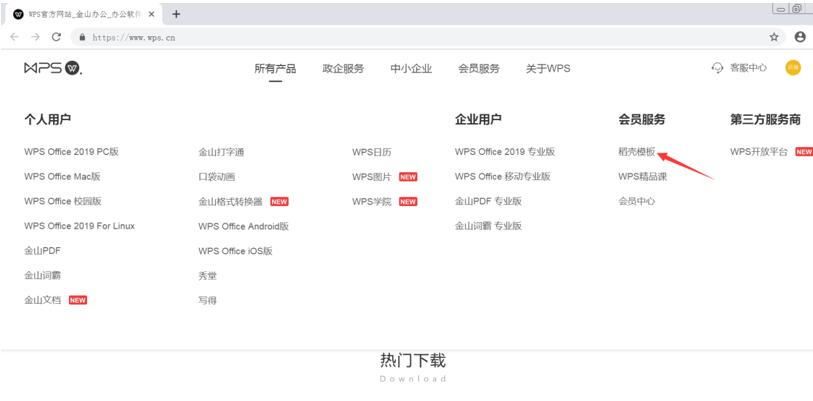The image size is (813, 401).
Task: Open WPS Office 2019 专业版 link
Action: (505, 152)
